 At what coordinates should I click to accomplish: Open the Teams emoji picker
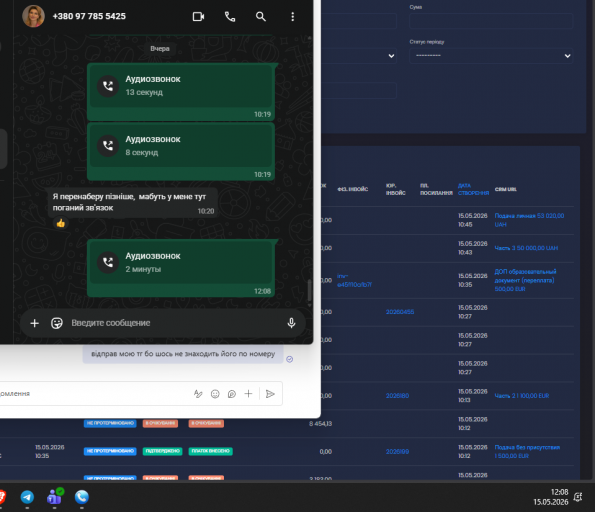(215, 394)
